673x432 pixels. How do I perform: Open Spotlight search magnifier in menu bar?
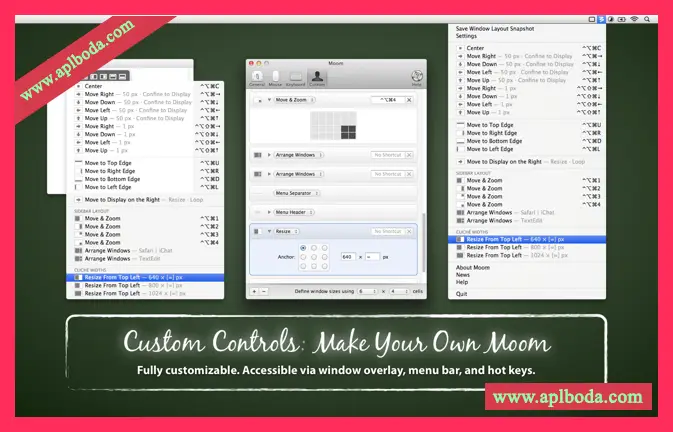point(647,19)
